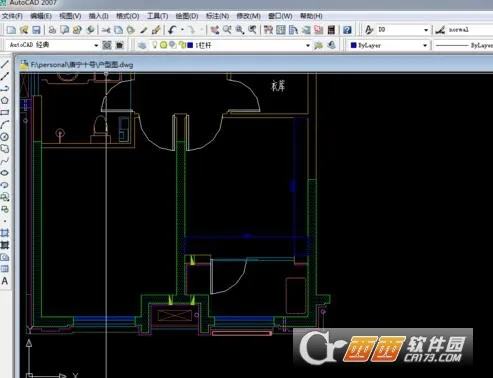
Task: Click the blue layer color swatch
Action: (x=190, y=45)
